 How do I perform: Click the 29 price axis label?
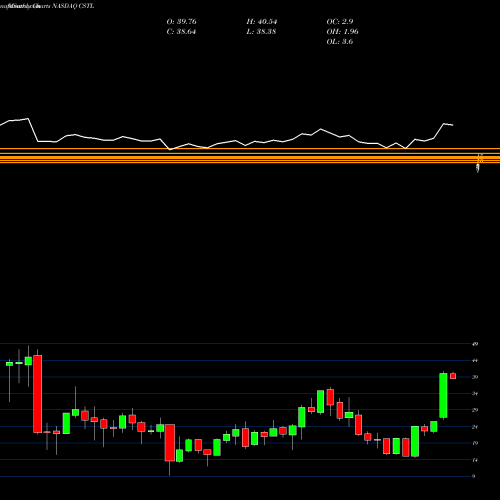(475, 410)
